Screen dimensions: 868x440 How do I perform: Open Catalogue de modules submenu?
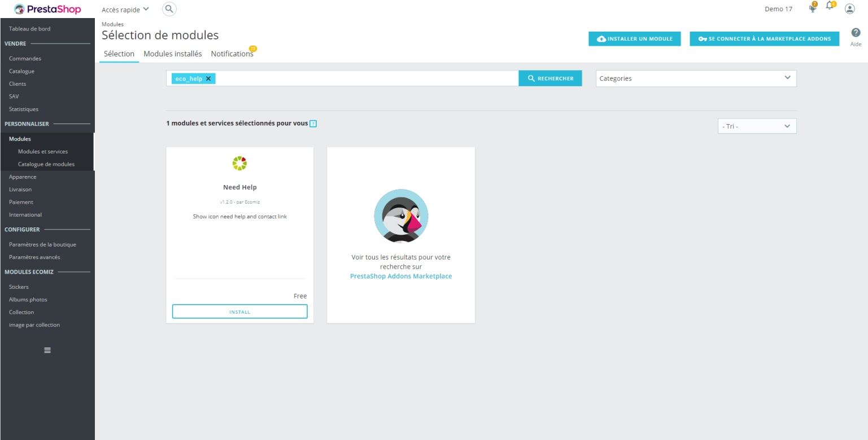tap(46, 164)
